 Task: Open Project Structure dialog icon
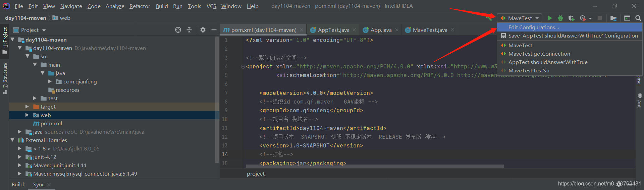point(613,18)
